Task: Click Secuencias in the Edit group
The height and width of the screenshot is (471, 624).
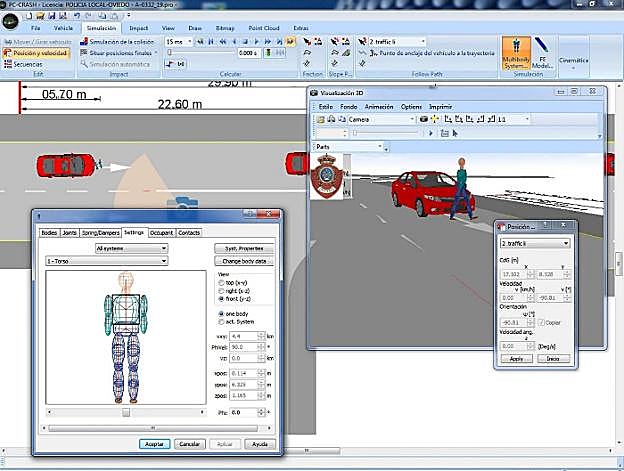Action: [27, 62]
